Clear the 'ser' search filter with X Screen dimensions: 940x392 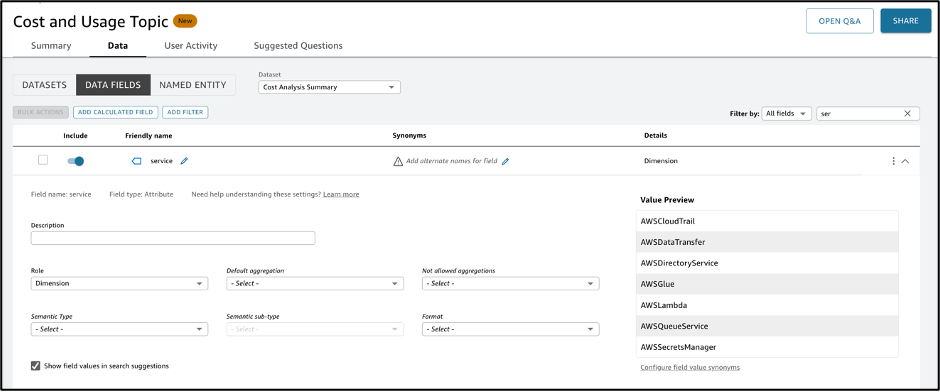point(907,113)
